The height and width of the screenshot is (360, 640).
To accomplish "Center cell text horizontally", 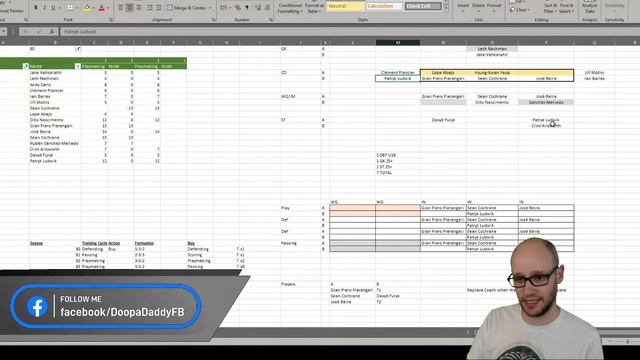I will point(129,8).
